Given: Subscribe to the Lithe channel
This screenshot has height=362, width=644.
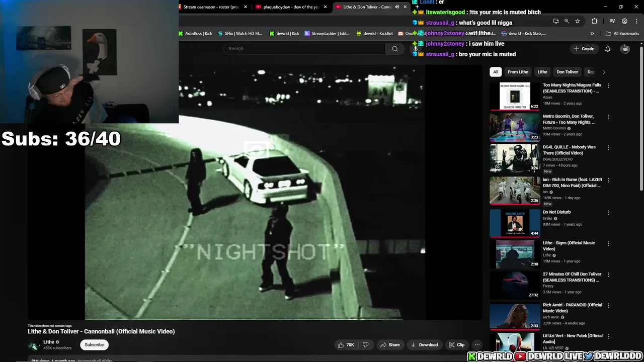Looking at the screenshot, I should [x=94, y=345].
